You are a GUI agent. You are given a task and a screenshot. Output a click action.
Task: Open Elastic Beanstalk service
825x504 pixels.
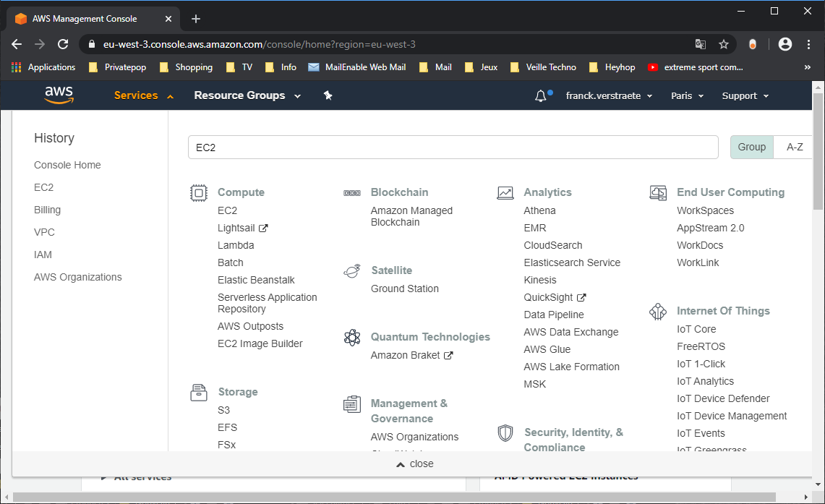pos(256,280)
